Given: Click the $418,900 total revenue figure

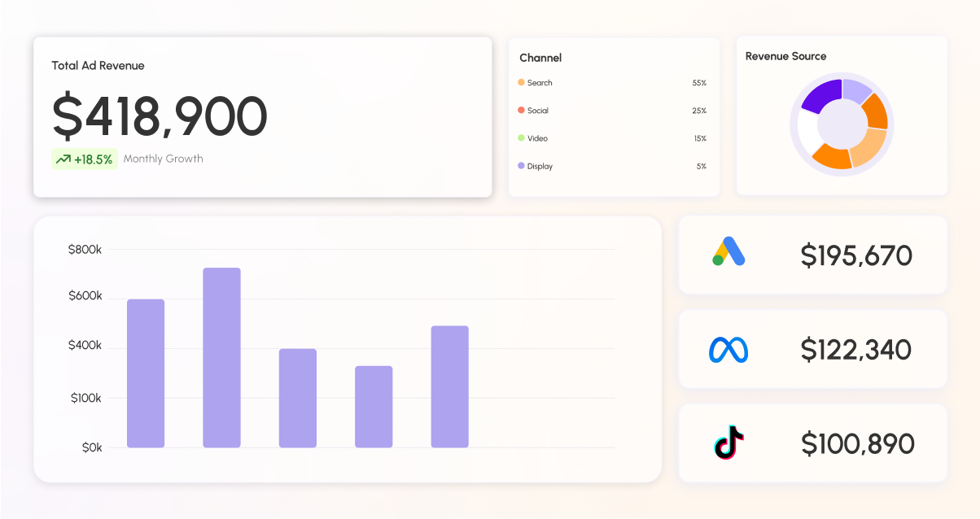Looking at the screenshot, I should 160,116.
